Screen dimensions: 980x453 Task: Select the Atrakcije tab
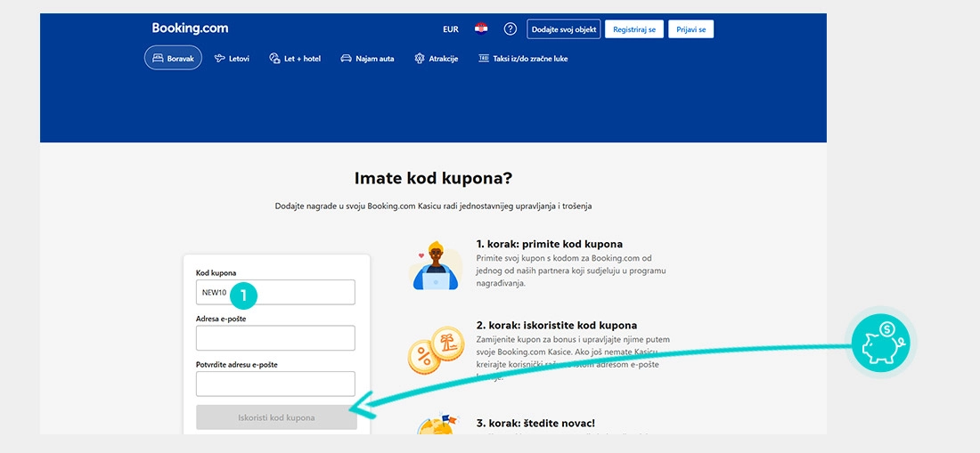pyautogui.click(x=437, y=59)
